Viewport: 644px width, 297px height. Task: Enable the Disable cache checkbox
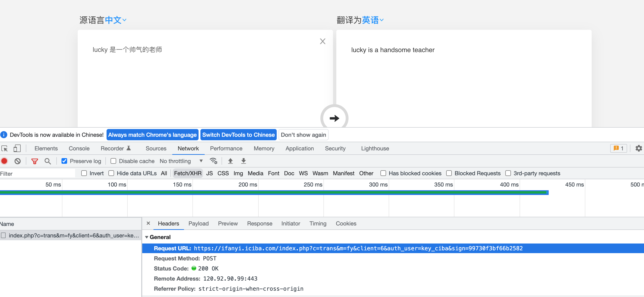click(114, 161)
